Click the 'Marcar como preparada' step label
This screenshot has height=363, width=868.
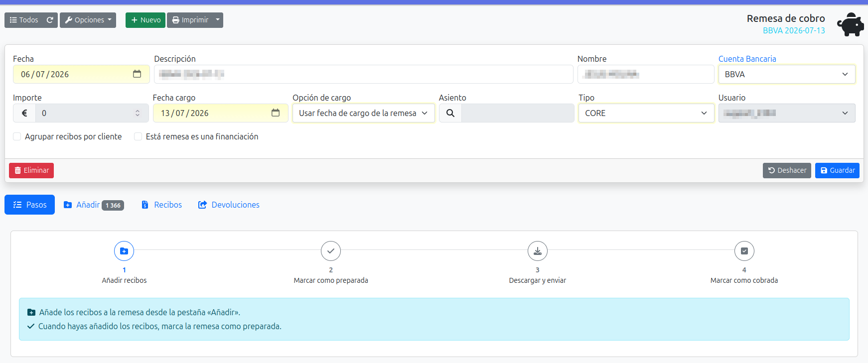click(331, 280)
